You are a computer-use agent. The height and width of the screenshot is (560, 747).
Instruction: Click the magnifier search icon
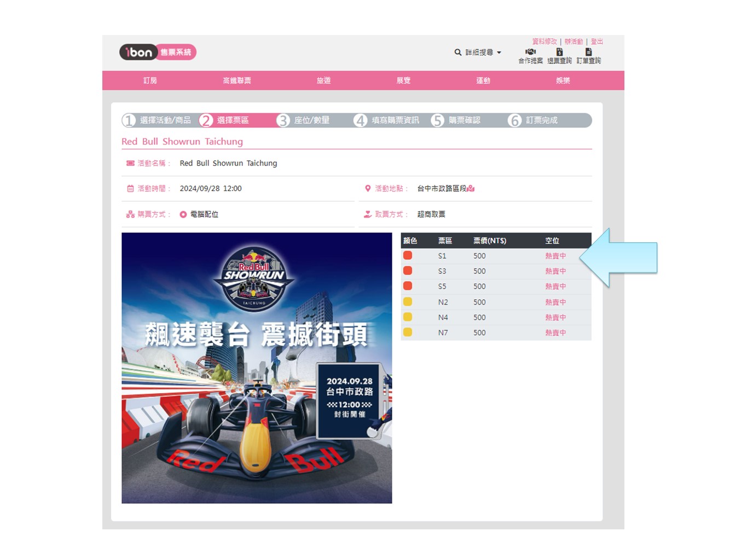[458, 52]
